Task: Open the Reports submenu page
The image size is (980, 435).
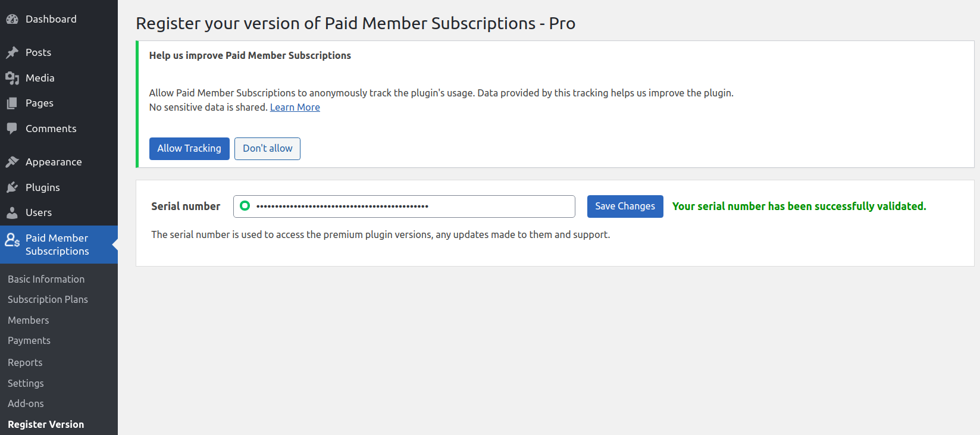Action: click(25, 362)
